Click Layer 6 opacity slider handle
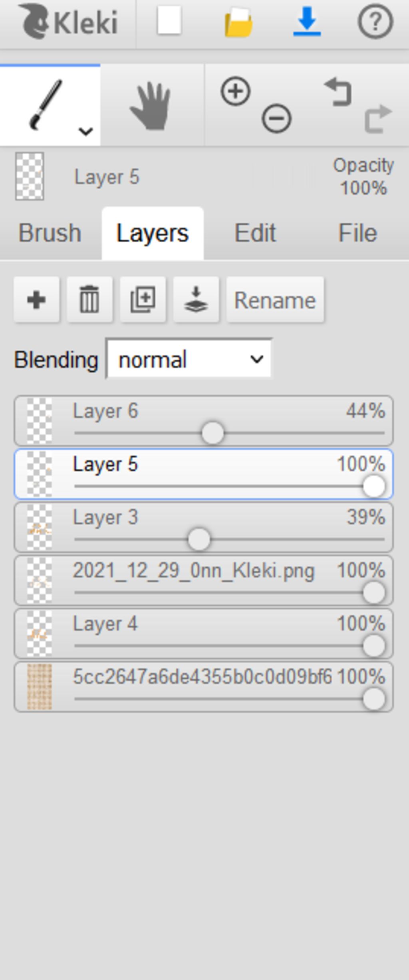The width and height of the screenshot is (409, 980). pyautogui.click(x=212, y=433)
